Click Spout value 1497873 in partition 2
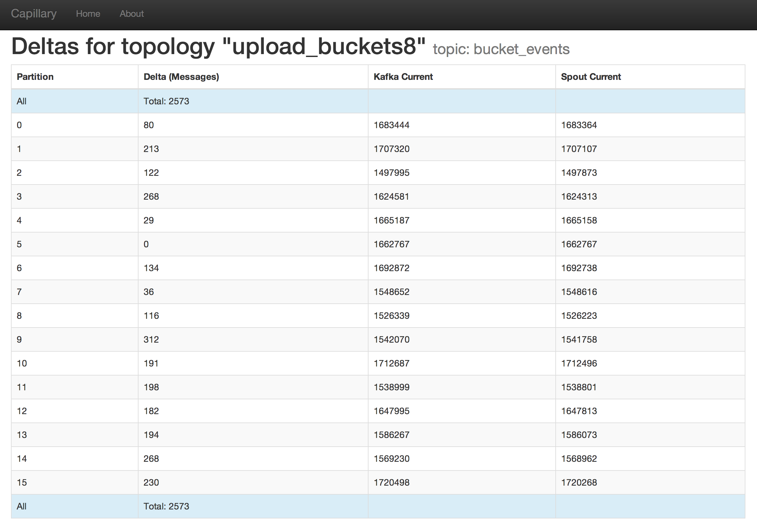 point(579,173)
